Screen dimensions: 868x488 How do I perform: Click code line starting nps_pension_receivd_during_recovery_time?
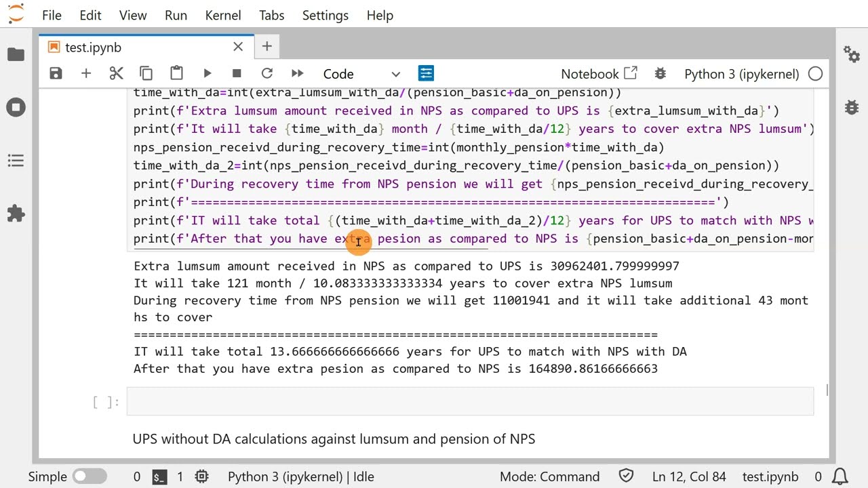click(x=399, y=147)
